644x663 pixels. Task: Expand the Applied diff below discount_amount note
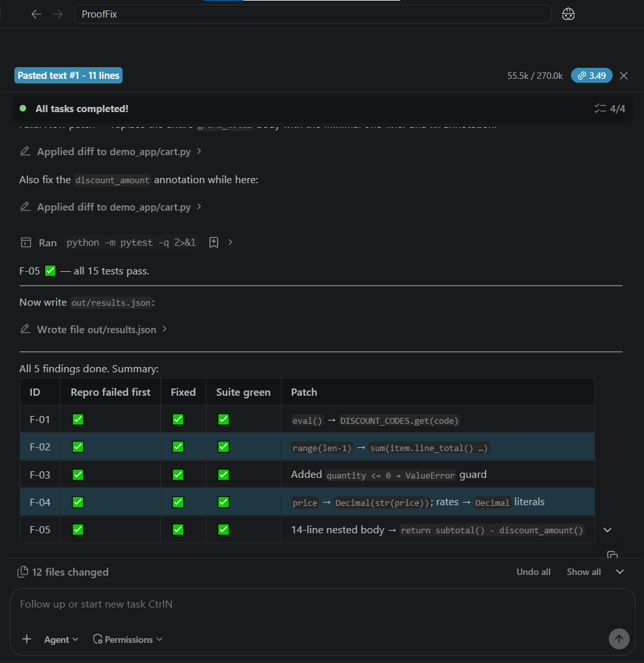[x=199, y=207]
